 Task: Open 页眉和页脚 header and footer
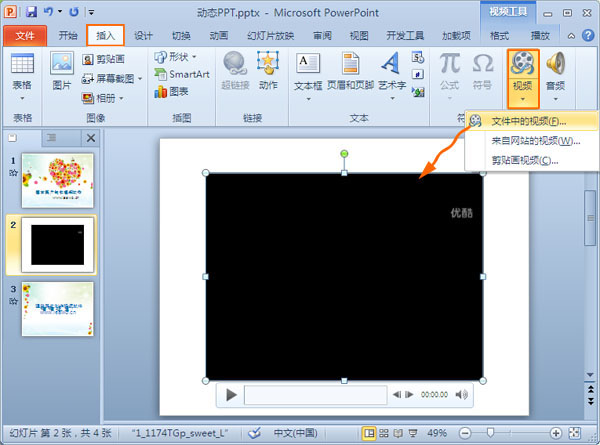(350, 72)
